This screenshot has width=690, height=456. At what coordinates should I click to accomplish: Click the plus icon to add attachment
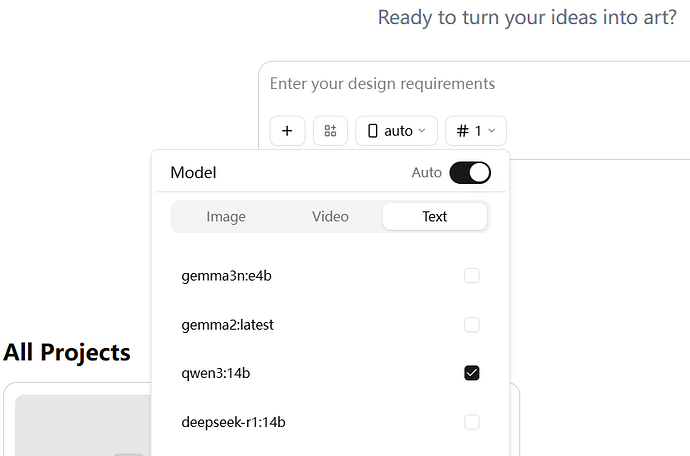287,131
